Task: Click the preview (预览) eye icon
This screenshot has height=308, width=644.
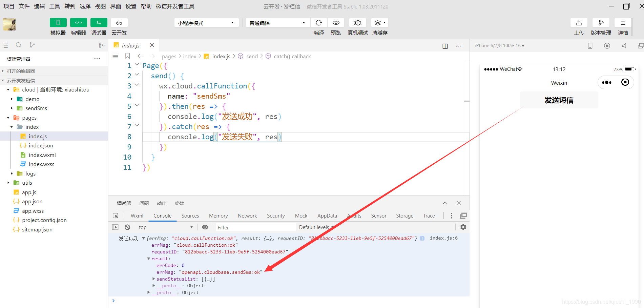Action: 336,23
